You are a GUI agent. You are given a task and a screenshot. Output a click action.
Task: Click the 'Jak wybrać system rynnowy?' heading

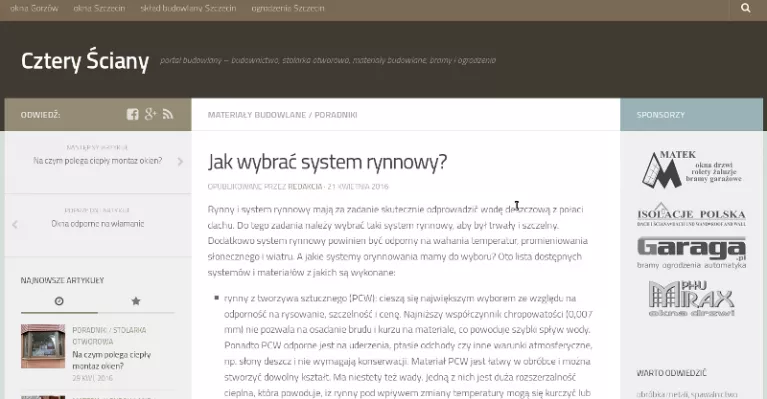(327, 162)
